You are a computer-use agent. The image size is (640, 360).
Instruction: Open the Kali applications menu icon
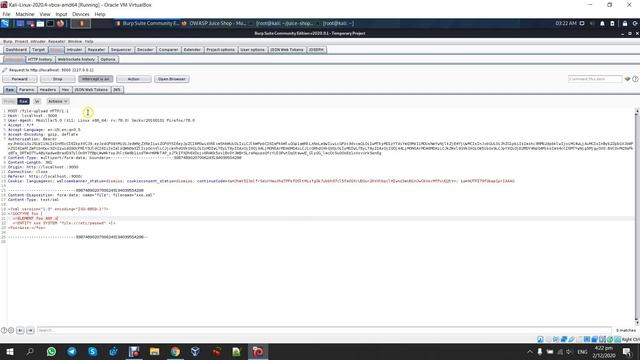(x=5, y=24)
